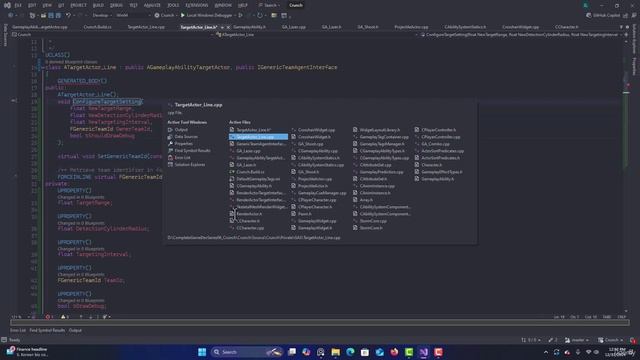Select highlighted TargetActor_Line.cpp in Active Files
Screen dimensions: 640x360
pyautogui.click(x=258, y=137)
